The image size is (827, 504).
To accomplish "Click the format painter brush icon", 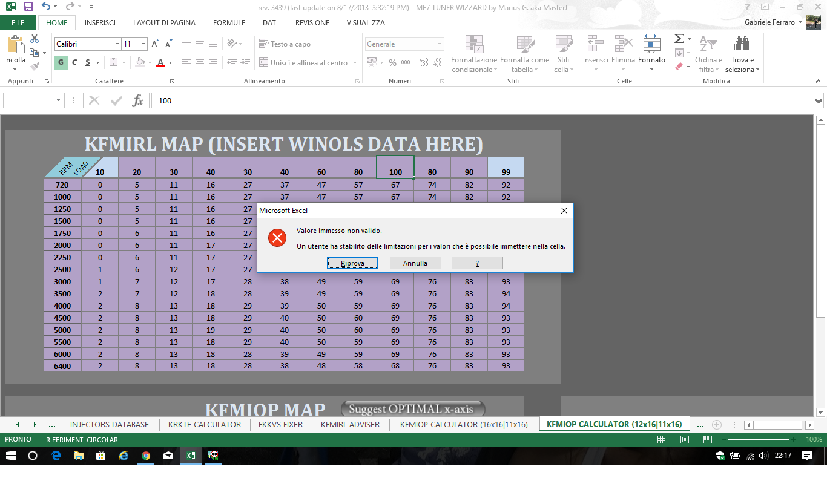I will click(x=35, y=67).
